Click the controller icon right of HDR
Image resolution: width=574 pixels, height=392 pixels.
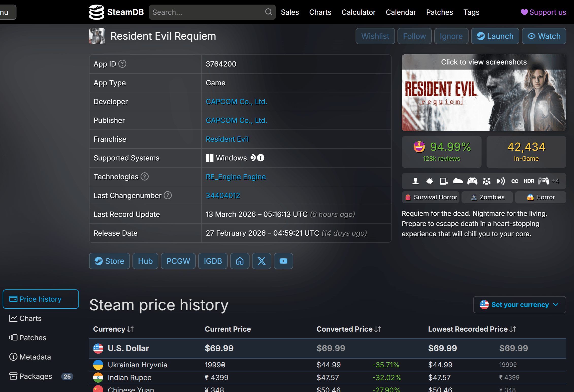coord(544,181)
